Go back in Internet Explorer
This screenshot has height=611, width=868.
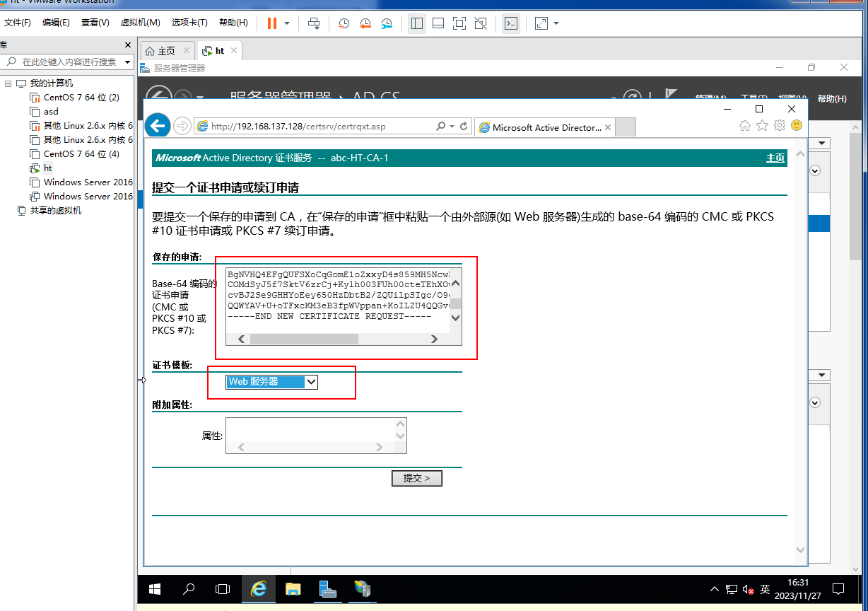pos(158,126)
